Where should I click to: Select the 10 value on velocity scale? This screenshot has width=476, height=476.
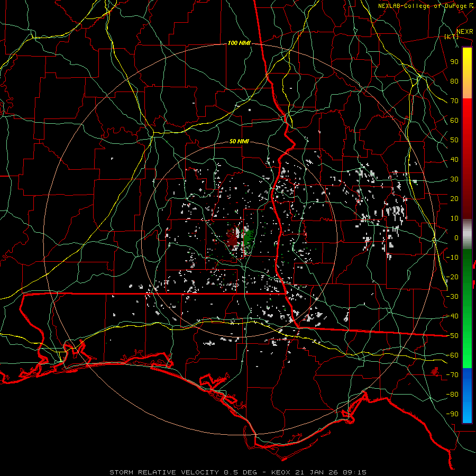click(x=454, y=218)
